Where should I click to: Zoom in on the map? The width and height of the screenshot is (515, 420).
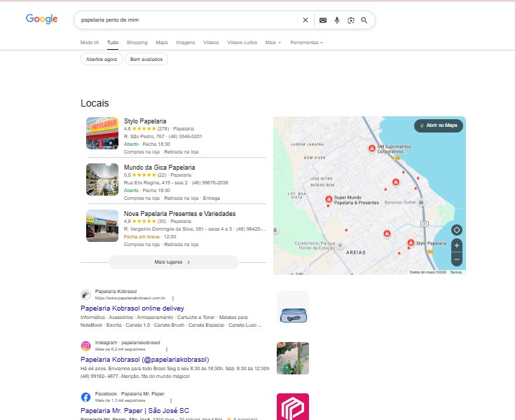click(x=457, y=245)
